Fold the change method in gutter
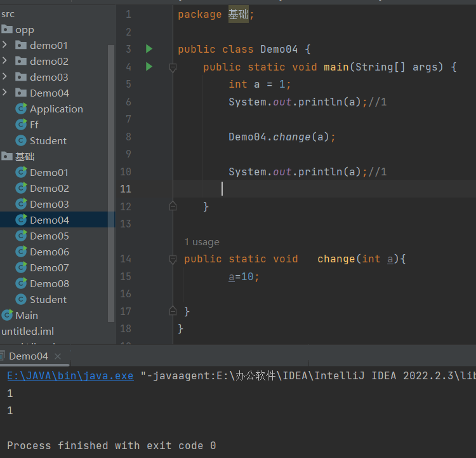The height and width of the screenshot is (458, 476). (x=172, y=259)
